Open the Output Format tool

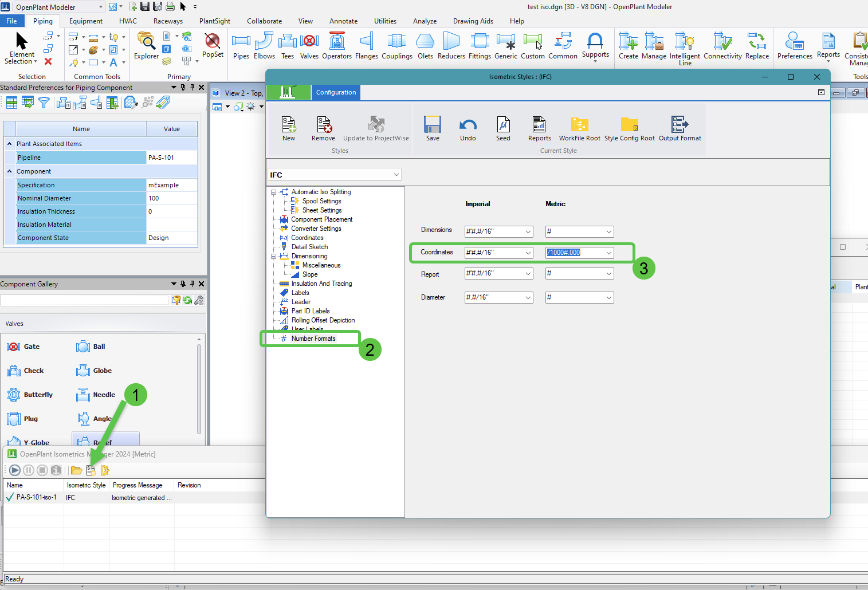click(680, 125)
